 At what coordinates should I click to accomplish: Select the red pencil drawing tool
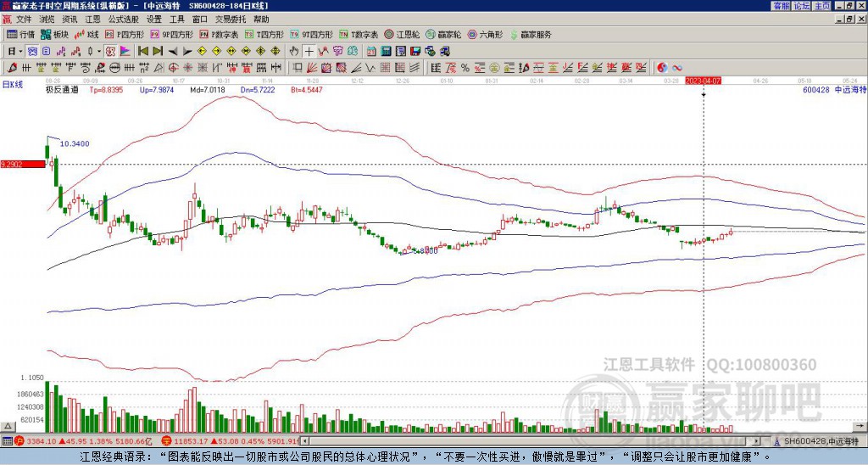point(12,68)
